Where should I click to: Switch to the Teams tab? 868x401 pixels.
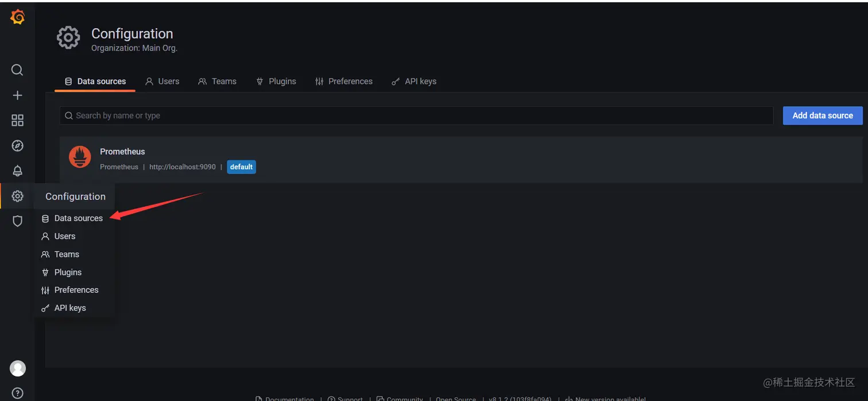pyautogui.click(x=217, y=81)
